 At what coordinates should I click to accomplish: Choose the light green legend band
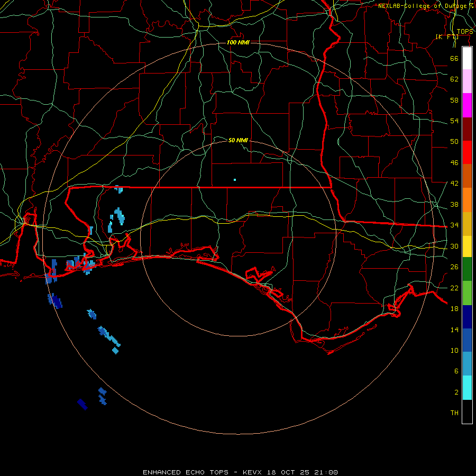point(467,293)
